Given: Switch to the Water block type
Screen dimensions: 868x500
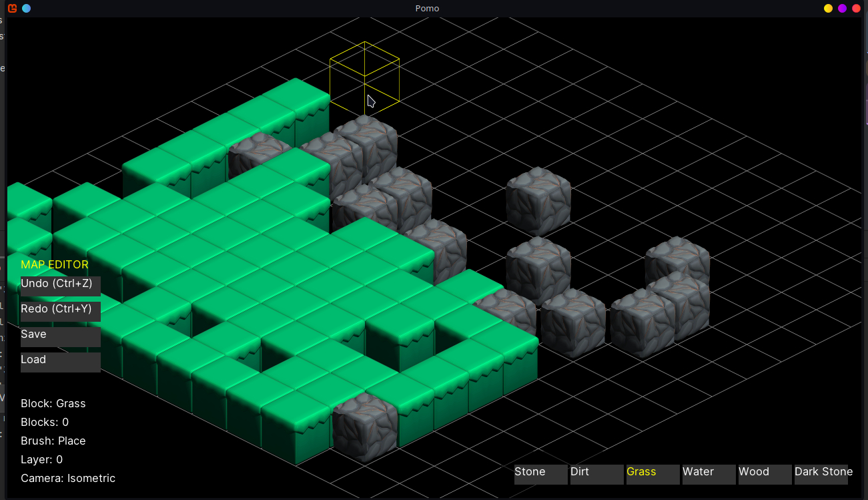Looking at the screenshot, I should coord(709,474).
